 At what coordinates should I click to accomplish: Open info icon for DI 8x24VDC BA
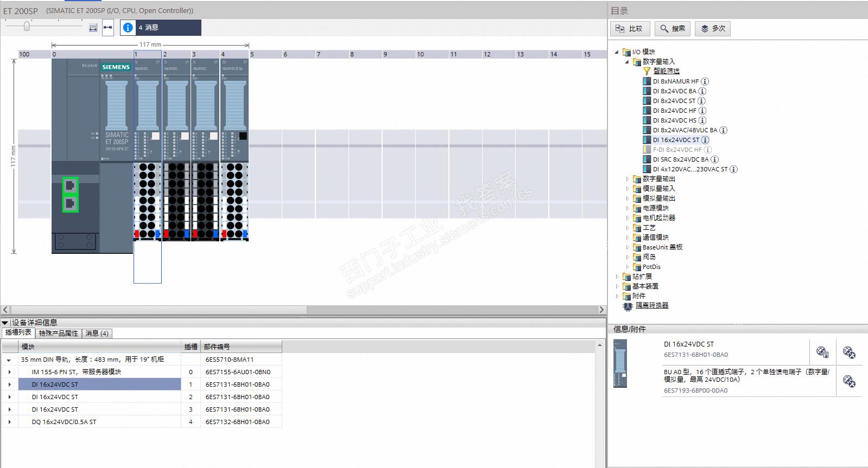702,91
